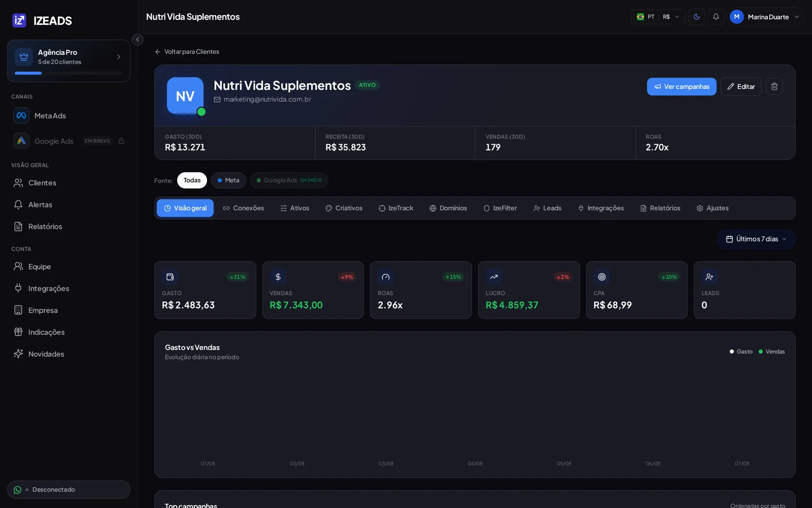
Task: Go back via Voltar para Clientes
Action: click(x=187, y=52)
